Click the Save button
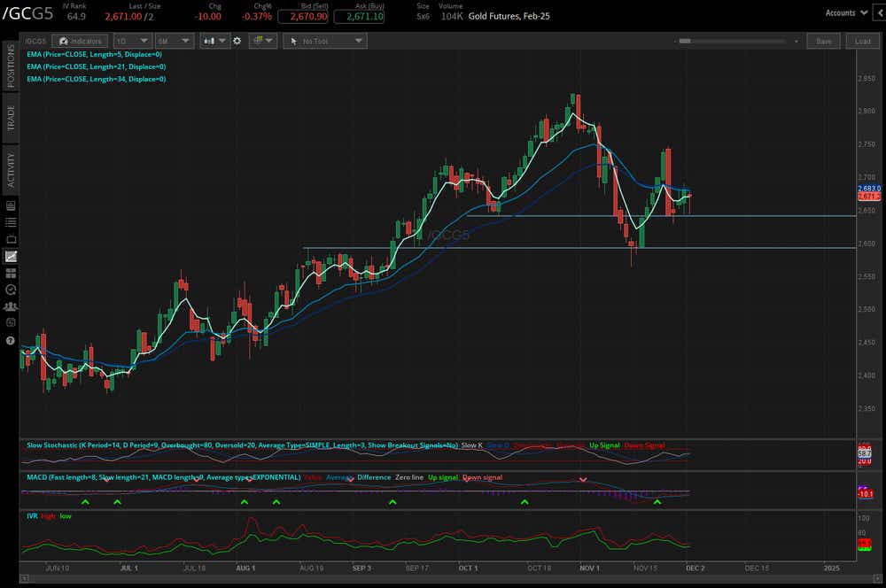886x588 pixels. click(x=823, y=41)
